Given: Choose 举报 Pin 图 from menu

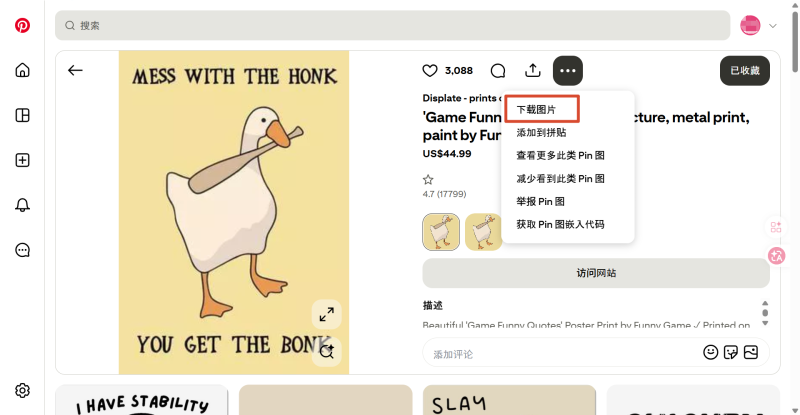Looking at the screenshot, I should pyautogui.click(x=540, y=202).
